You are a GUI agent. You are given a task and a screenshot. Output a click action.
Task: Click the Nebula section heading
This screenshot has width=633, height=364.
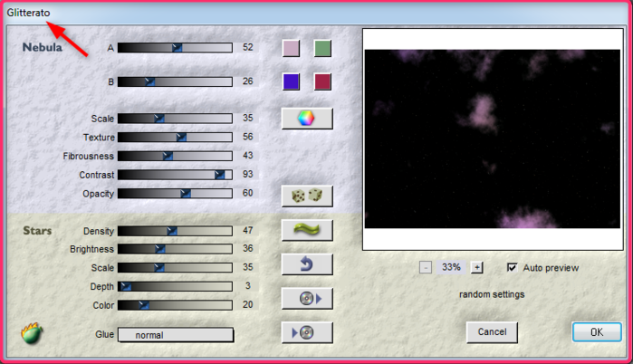(43, 47)
